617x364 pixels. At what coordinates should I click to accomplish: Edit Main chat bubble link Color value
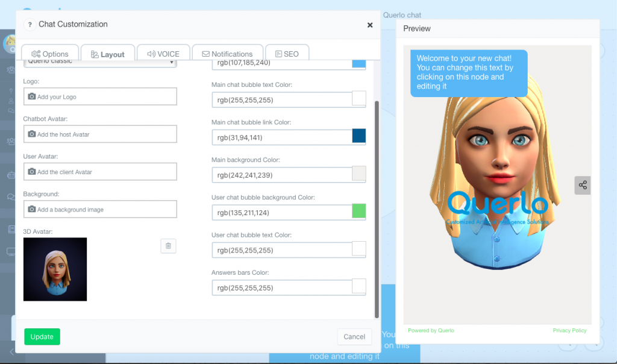(282, 137)
